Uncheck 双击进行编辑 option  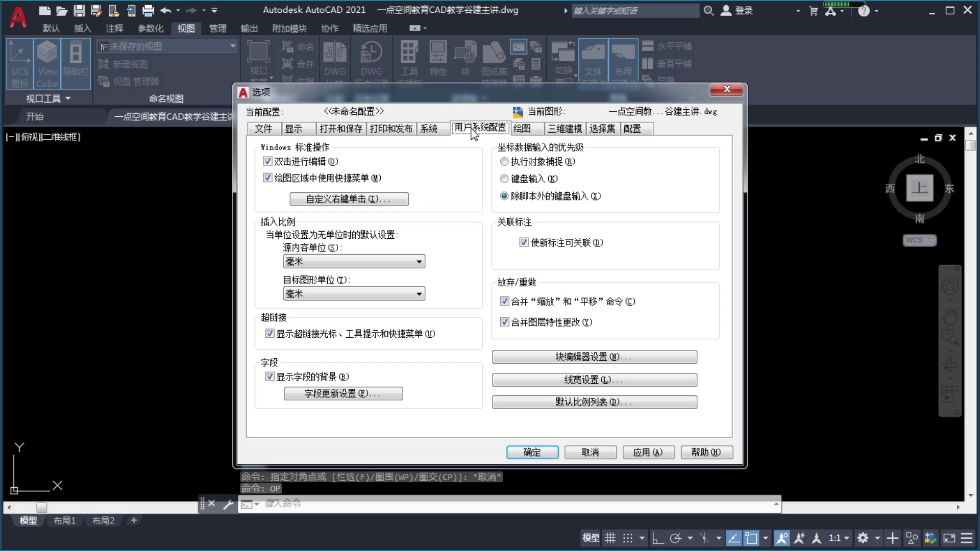click(267, 161)
